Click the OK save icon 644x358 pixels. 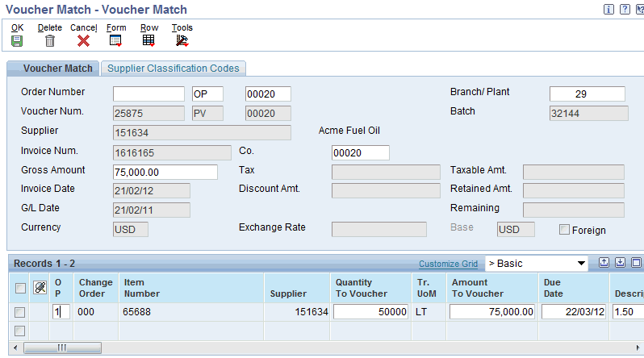17,40
